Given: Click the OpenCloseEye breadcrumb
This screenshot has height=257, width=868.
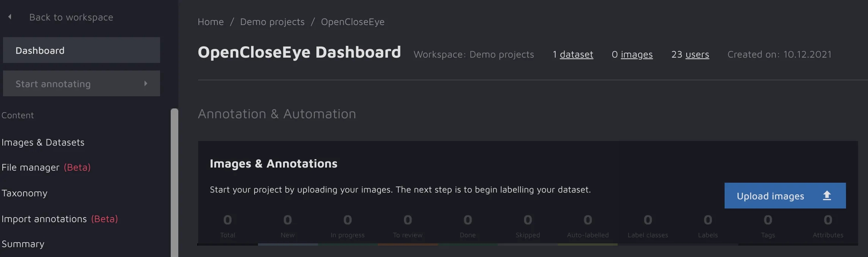Looking at the screenshot, I should (x=352, y=22).
